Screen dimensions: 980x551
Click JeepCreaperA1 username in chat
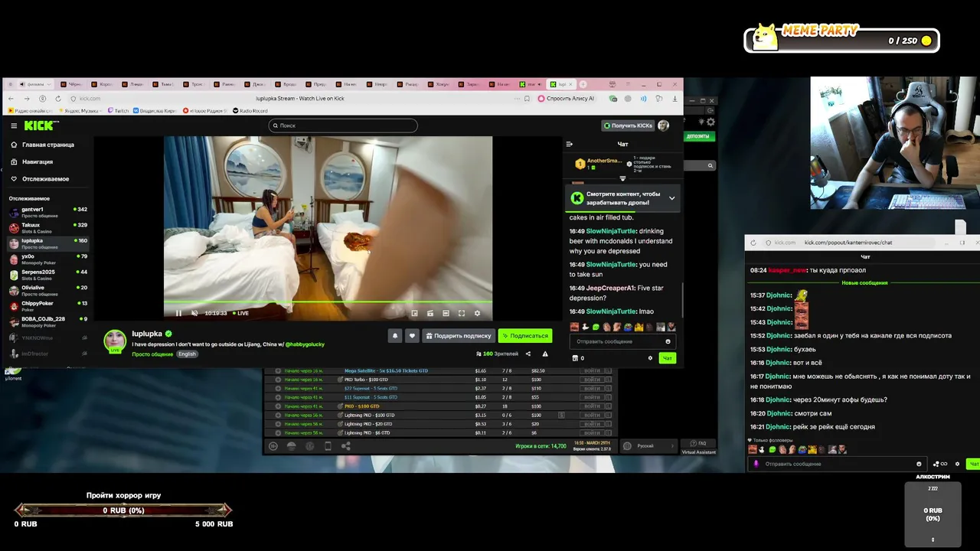pos(610,289)
